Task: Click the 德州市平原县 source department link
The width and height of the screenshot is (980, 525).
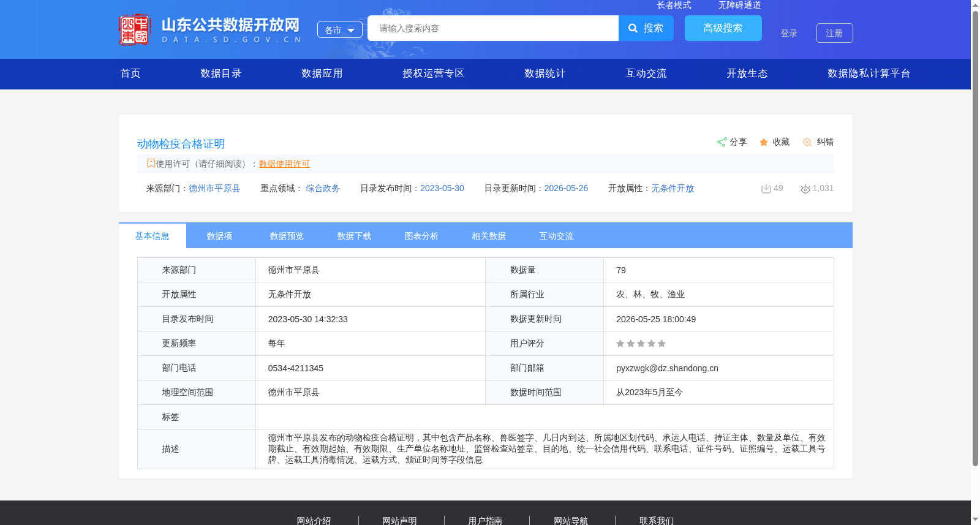Action: tap(214, 189)
